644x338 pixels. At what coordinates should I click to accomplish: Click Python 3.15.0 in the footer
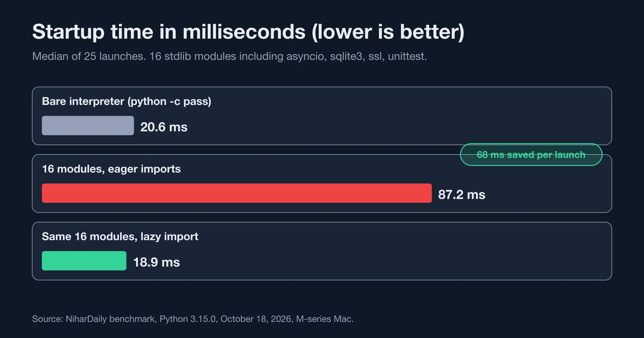tap(188, 319)
